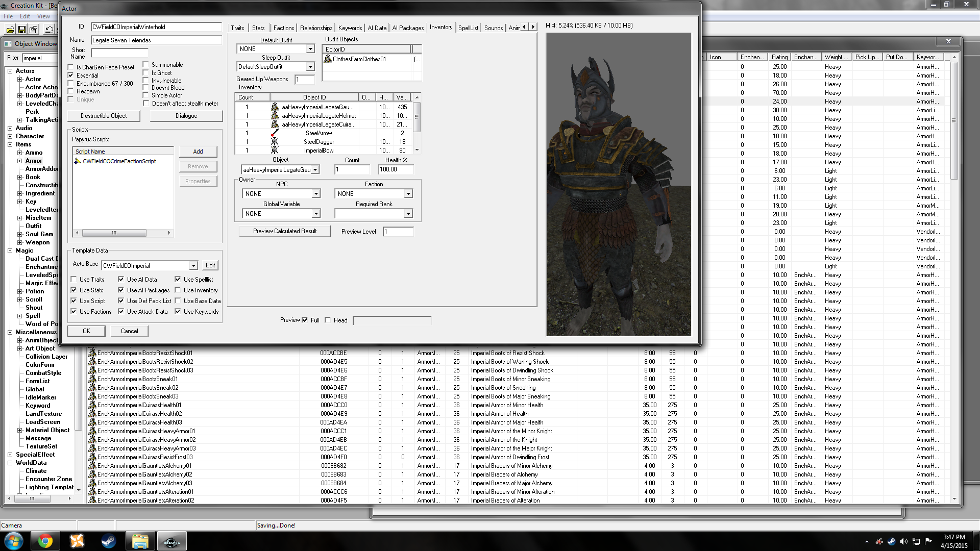
Task: Open the orange arrows app in taskbar
Action: pos(77,541)
